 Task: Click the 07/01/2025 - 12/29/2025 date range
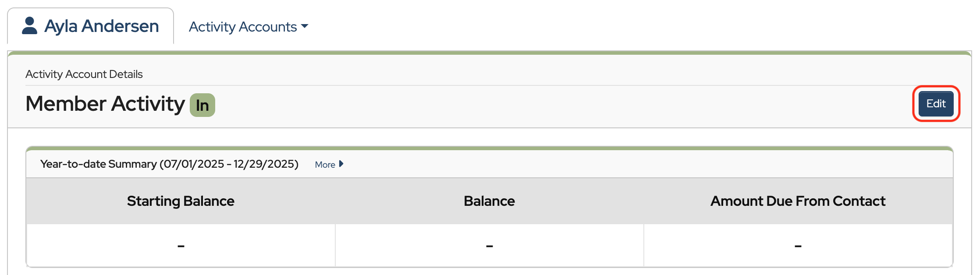[229, 164]
